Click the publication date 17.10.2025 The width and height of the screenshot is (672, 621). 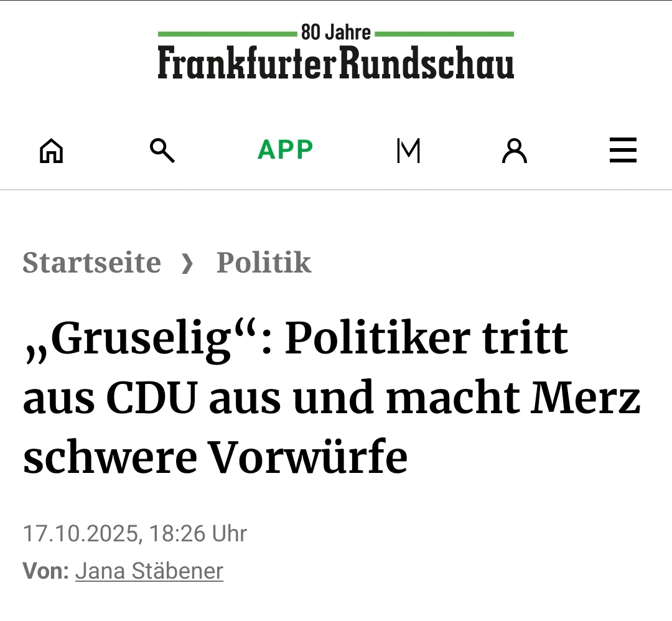coord(81,534)
